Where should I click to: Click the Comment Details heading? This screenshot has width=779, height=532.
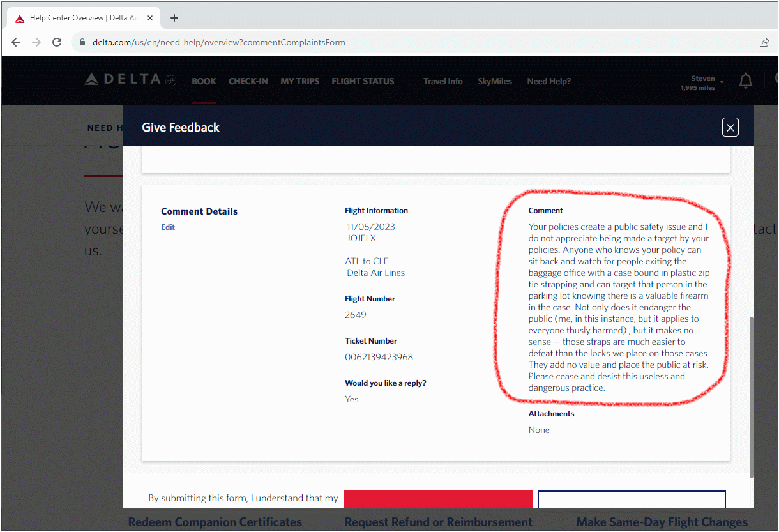199,211
